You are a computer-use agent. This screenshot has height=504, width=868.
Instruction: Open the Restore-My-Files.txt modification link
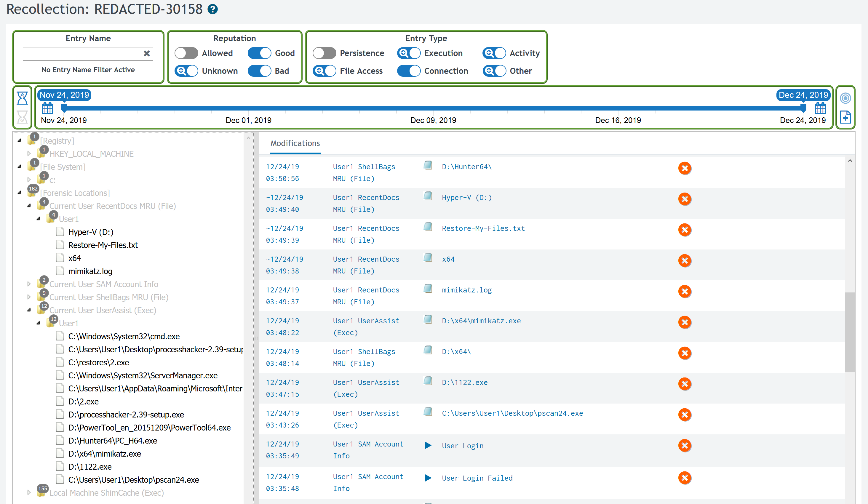pyautogui.click(x=483, y=228)
